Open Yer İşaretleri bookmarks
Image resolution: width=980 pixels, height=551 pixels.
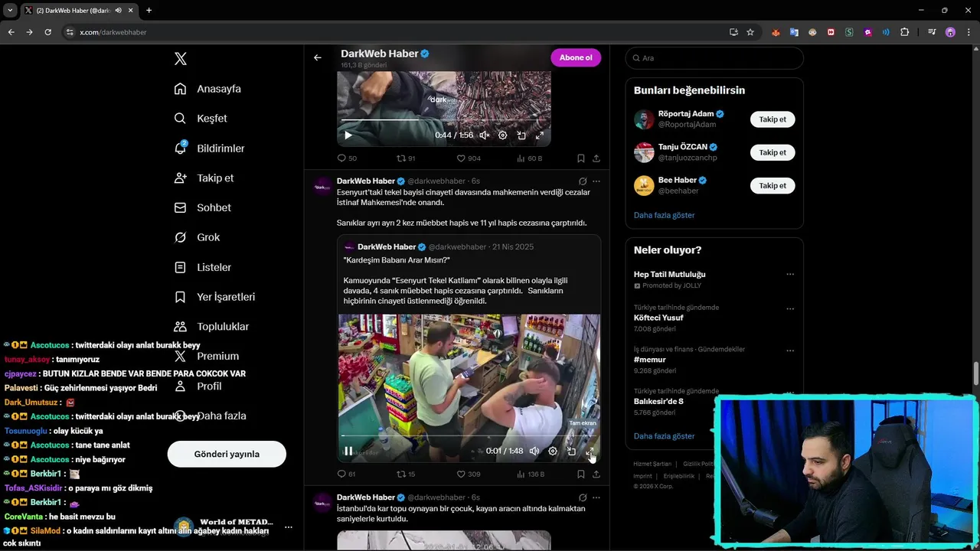tap(214, 297)
